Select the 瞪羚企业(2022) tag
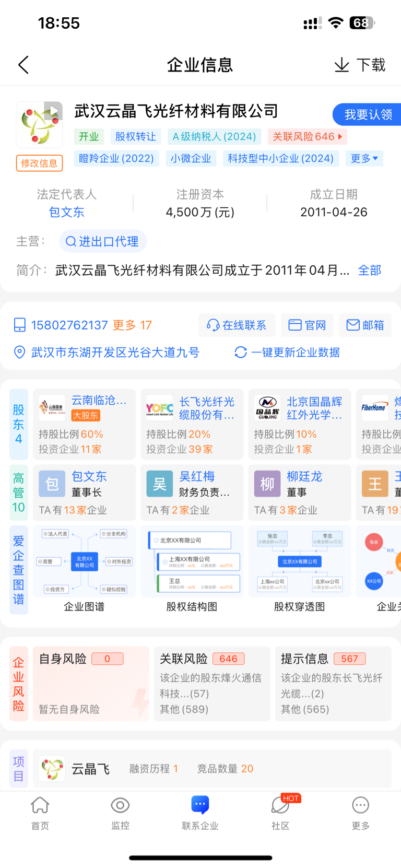 click(x=116, y=158)
